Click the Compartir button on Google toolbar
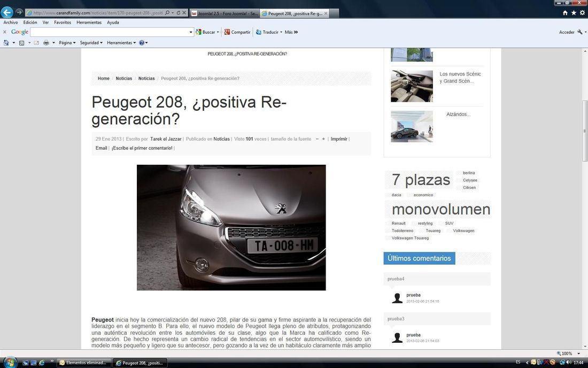 click(x=237, y=32)
